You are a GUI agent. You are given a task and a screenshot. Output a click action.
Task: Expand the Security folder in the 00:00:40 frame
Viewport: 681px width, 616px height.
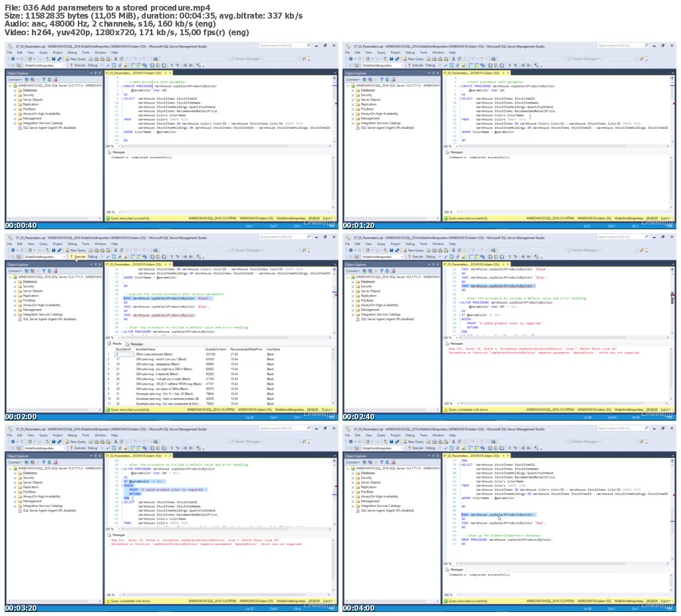point(15,95)
